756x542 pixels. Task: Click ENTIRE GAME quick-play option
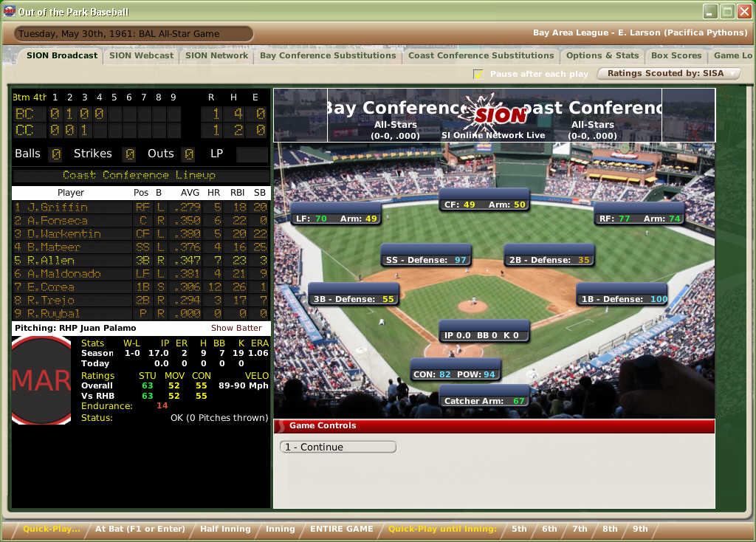click(x=341, y=529)
